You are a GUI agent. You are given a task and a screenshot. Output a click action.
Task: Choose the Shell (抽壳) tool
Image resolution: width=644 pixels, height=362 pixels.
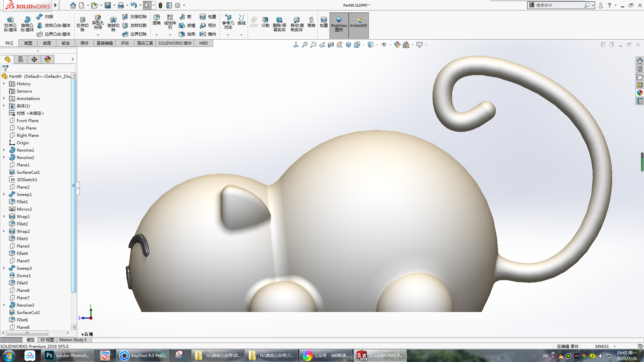(x=187, y=34)
